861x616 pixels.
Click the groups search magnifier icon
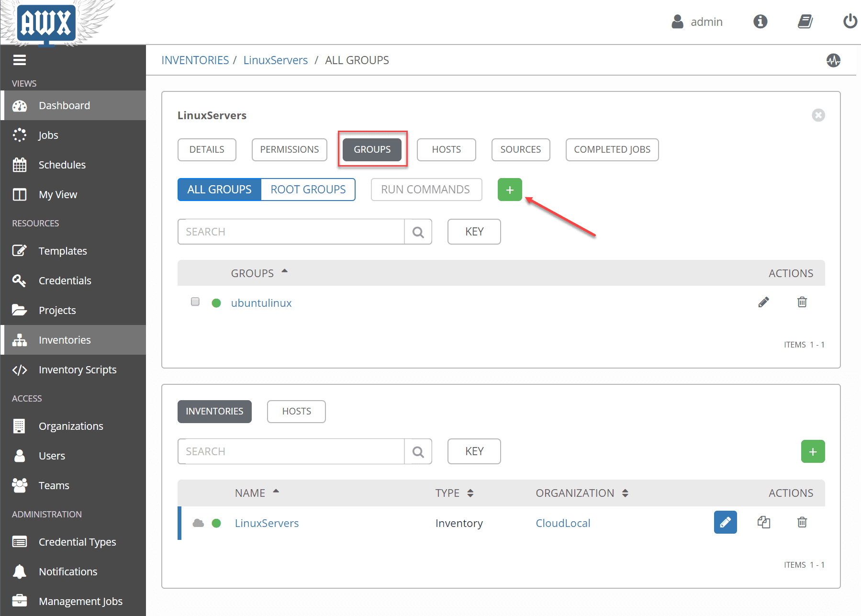417,232
